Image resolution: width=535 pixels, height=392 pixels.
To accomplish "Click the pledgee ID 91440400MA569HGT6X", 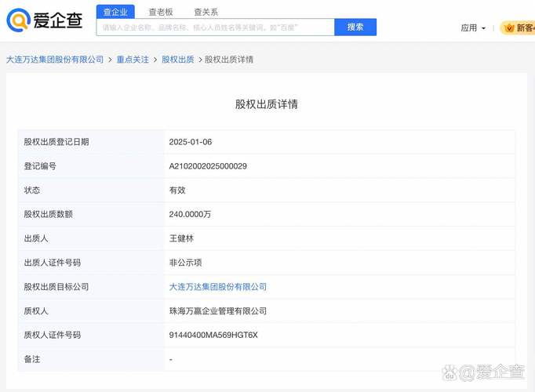I will coord(213,335).
